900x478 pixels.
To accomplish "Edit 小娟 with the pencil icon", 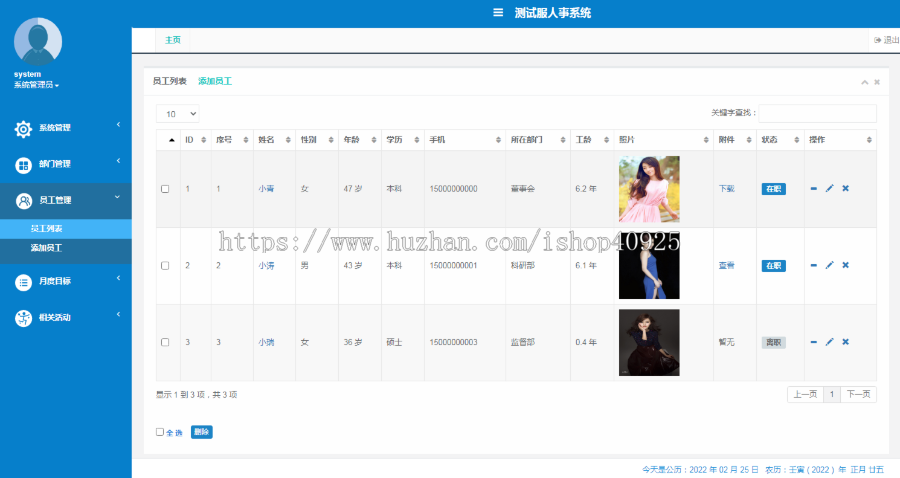I will (x=829, y=342).
